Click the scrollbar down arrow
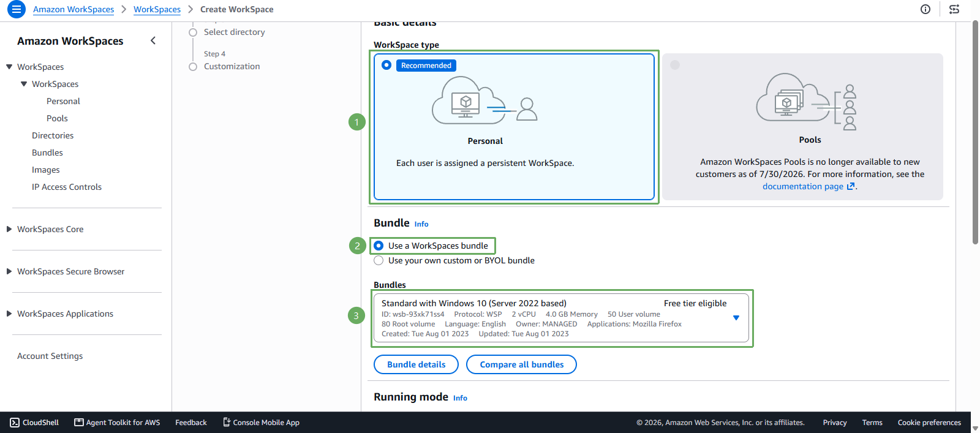This screenshot has height=433, width=980. pyautogui.click(x=975, y=429)
